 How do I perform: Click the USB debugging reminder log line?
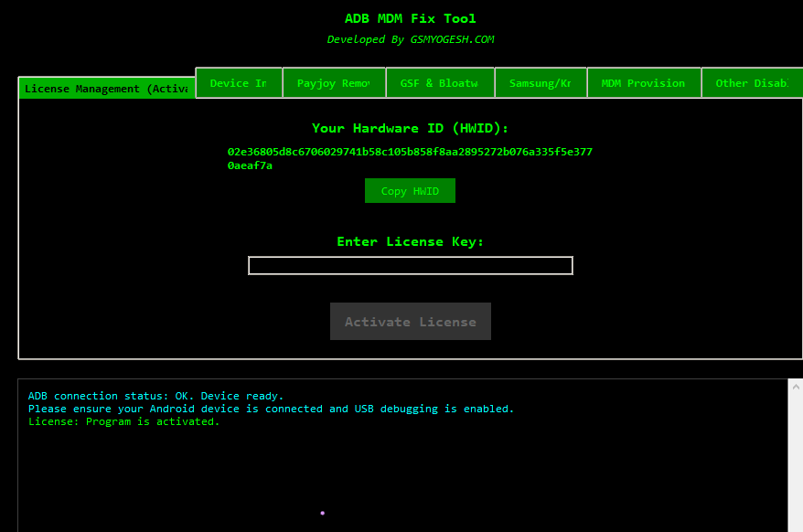click(271, 409)
